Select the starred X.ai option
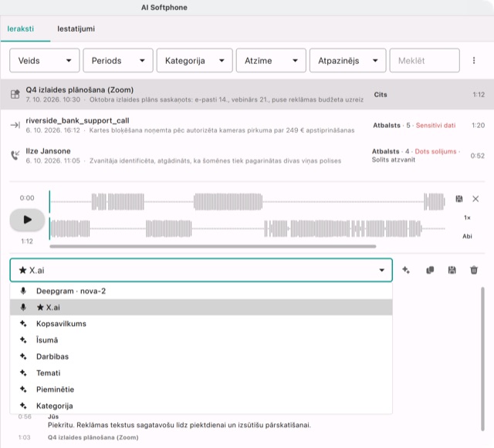This screenshot has height=448, width=494. point(201,307)
